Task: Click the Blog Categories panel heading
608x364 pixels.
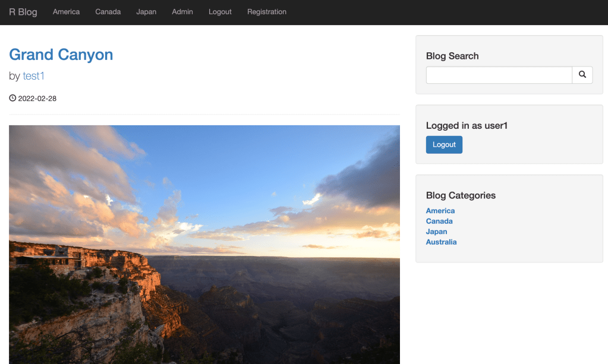Action: (x=461, y=195)
